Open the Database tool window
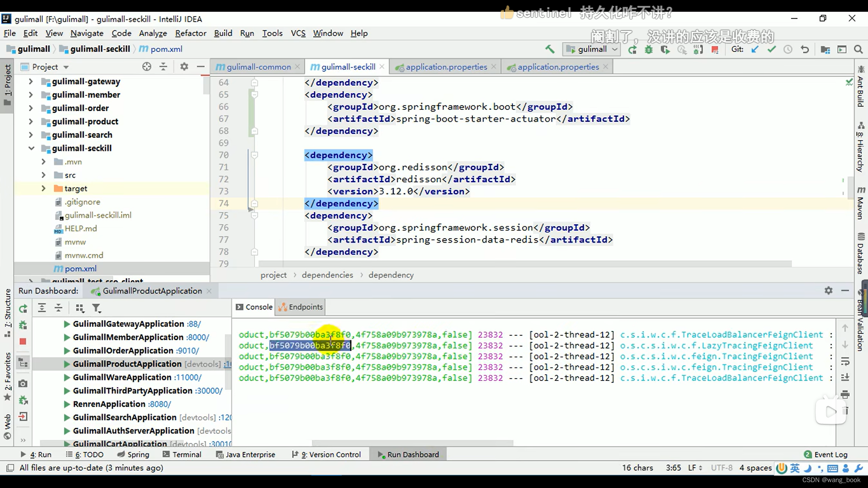This screenshot has width=868, height=488. (x=861, y=253)
